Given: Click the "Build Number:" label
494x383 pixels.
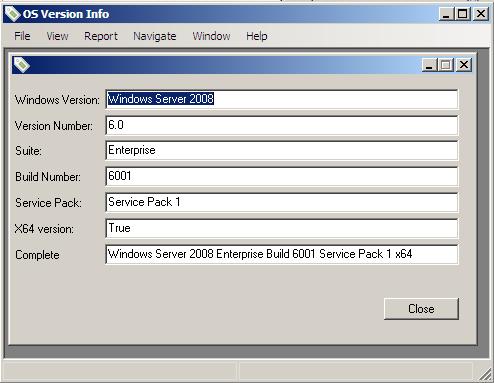Looking at the screenshot, I should 48,177.
